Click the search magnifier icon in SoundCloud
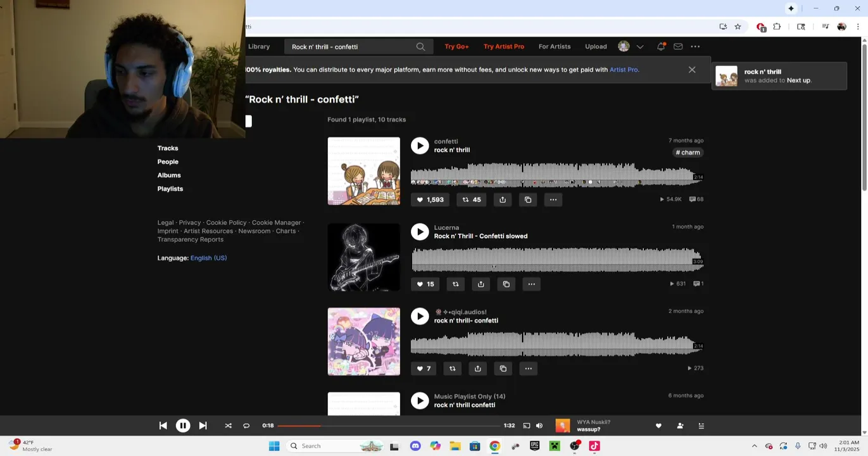Image resolution: width=868 pixels, height=456 pixels. click(x=420, y=47)
